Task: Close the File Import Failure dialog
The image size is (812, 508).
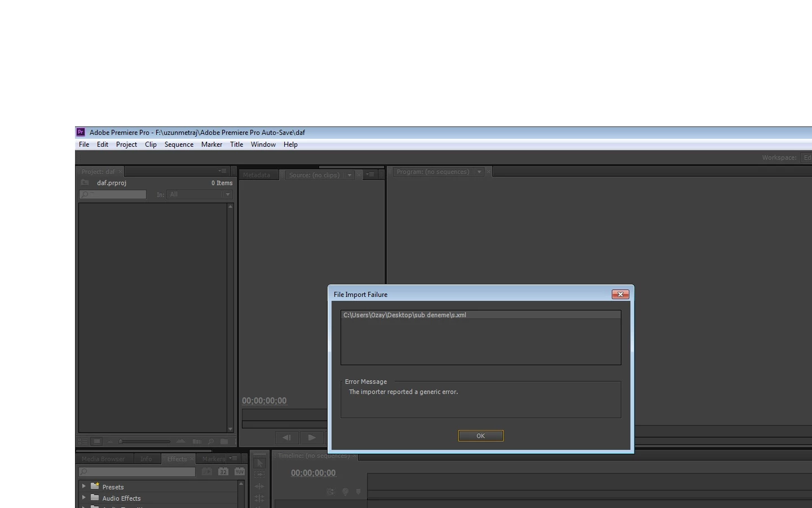Action: click(x=620, y=294)
